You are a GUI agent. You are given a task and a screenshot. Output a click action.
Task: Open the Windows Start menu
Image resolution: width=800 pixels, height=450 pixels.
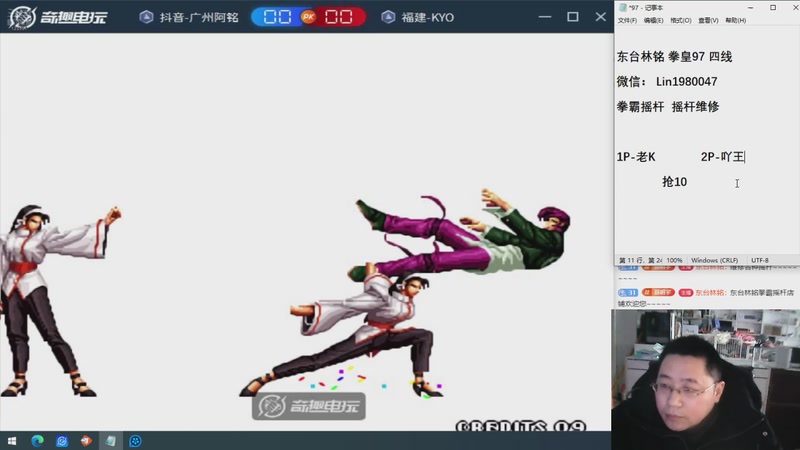tap(12, 441)
